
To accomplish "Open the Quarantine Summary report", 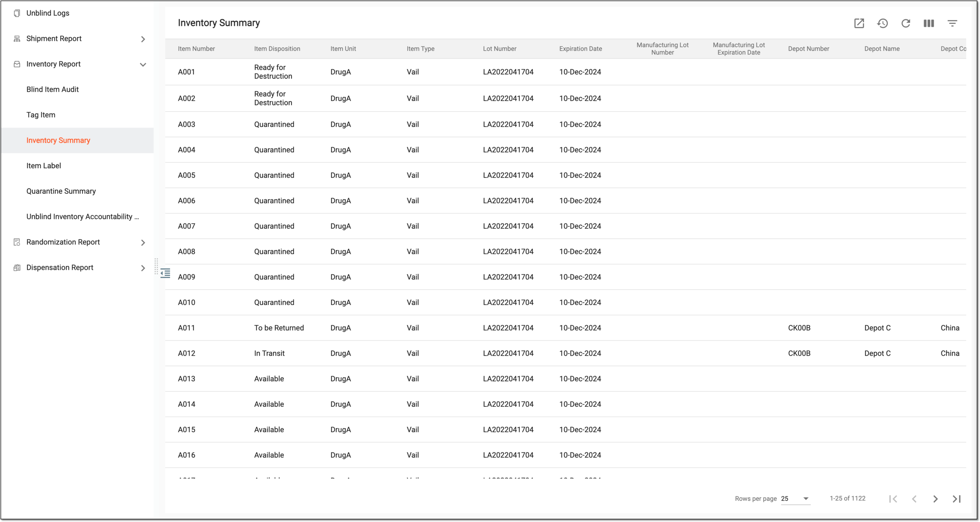I will 61,191.
